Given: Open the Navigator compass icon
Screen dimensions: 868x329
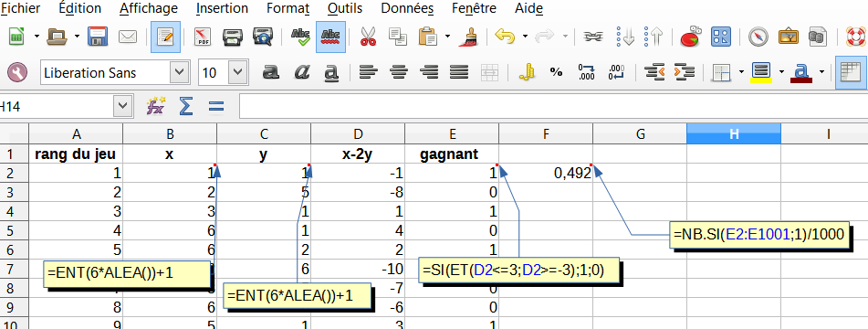Looking at the screenshot, I should (758, 37).
